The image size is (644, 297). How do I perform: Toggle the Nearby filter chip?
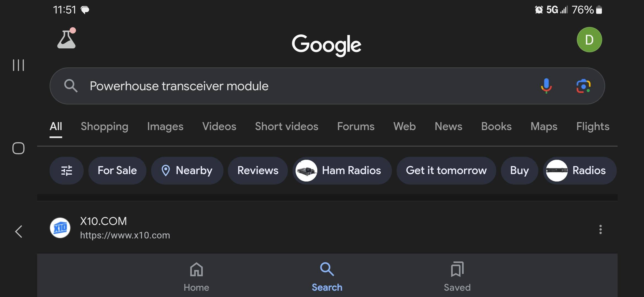click(x=187, y=170)
